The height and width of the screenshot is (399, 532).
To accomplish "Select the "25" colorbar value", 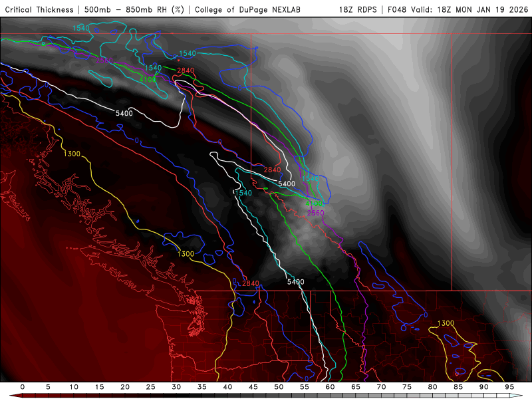I will pos(151,387).
